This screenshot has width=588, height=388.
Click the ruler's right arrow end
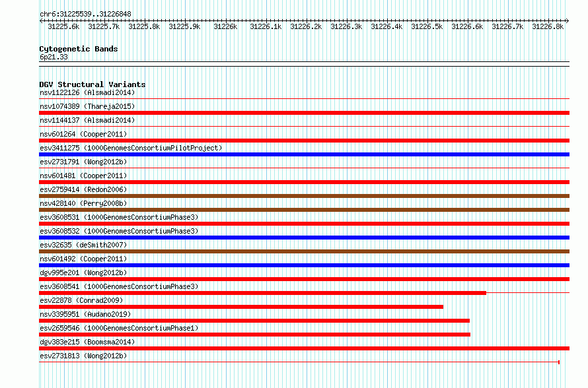(568, 21)
